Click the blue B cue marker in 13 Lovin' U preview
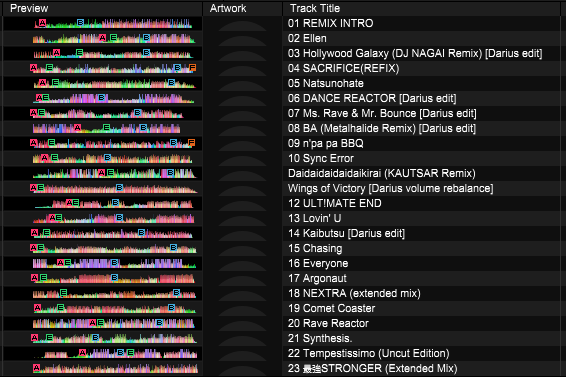566x377 pixels. (x=119, y=217)
